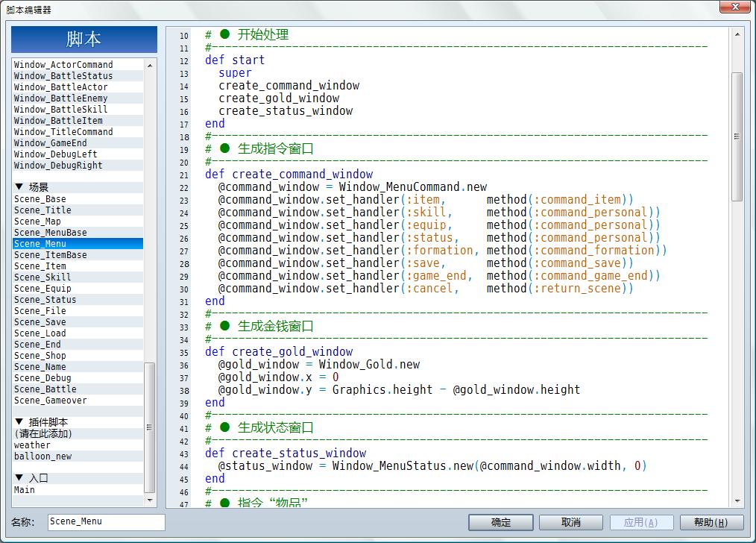Collapse the 插件脚本 section triangle
This screenshot has width=756, height=543.
pos(19,422)
